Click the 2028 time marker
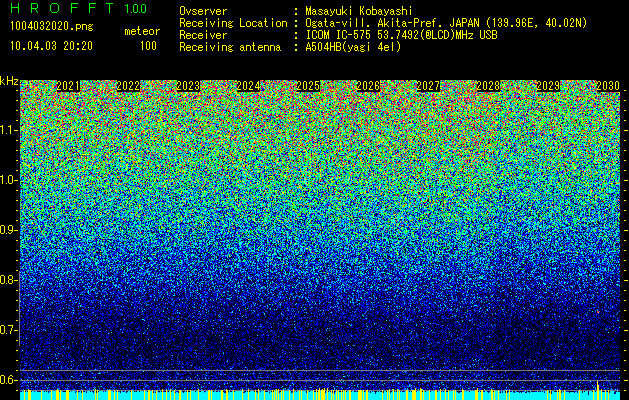The image size is (629, 400). coord(488,86)
